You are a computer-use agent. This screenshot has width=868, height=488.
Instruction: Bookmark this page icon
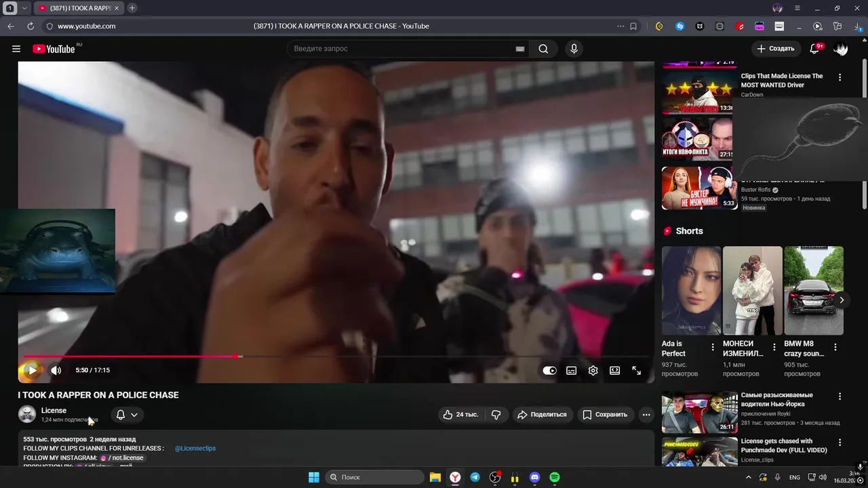pos(633,26)
